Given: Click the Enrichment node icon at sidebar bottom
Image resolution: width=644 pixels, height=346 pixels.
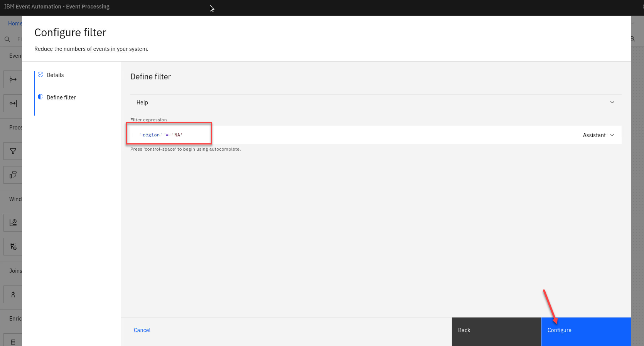Looking at the screenshot, I should click(13, 342).
